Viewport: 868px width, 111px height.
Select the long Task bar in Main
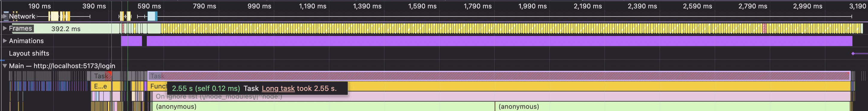pyautogui.click(x=499, y=76)
